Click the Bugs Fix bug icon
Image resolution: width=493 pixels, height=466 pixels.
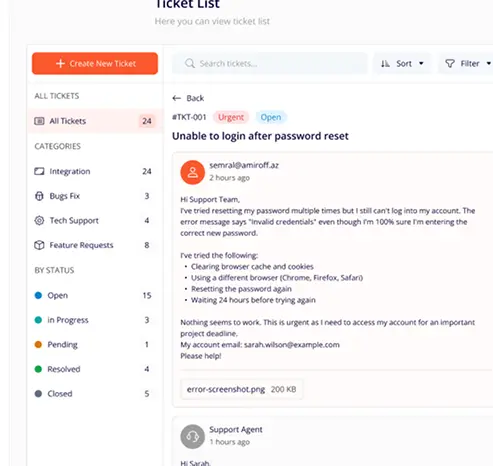point(39,196)
